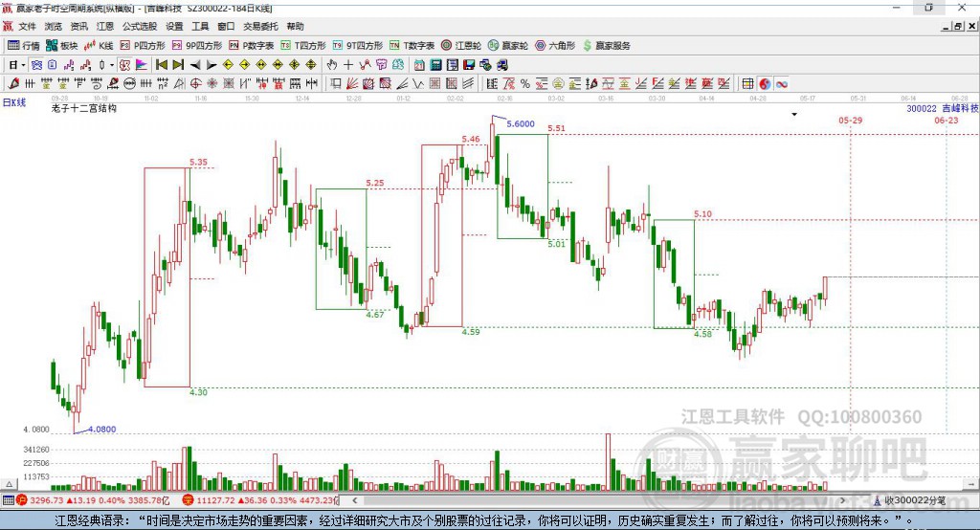Toggle the colored grid table button
The image size is (980, 530).
[747, 84]
